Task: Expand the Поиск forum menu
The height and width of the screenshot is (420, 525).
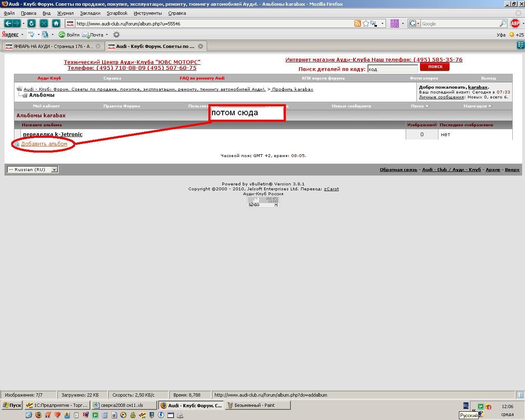Action: [x=420, y=106]
